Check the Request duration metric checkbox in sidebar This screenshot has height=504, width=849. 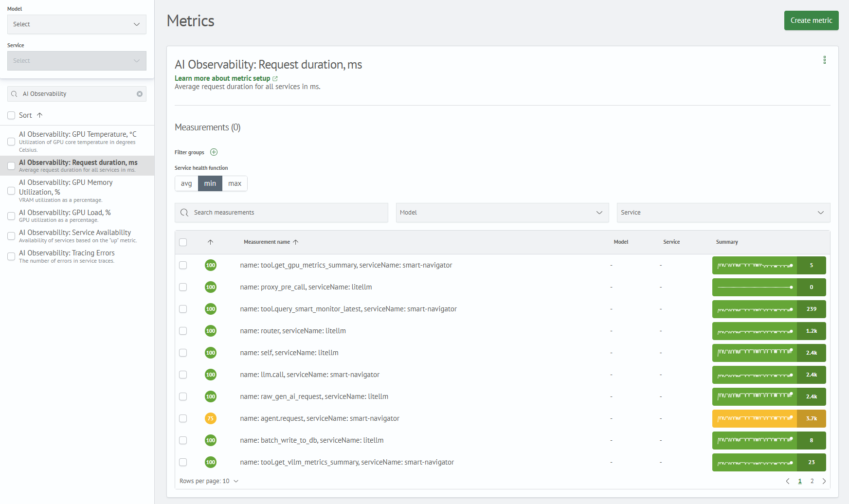[x=11, y=166]
